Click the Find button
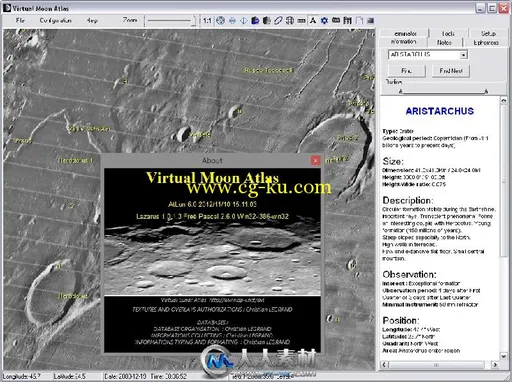 click(x=406, y=71)
